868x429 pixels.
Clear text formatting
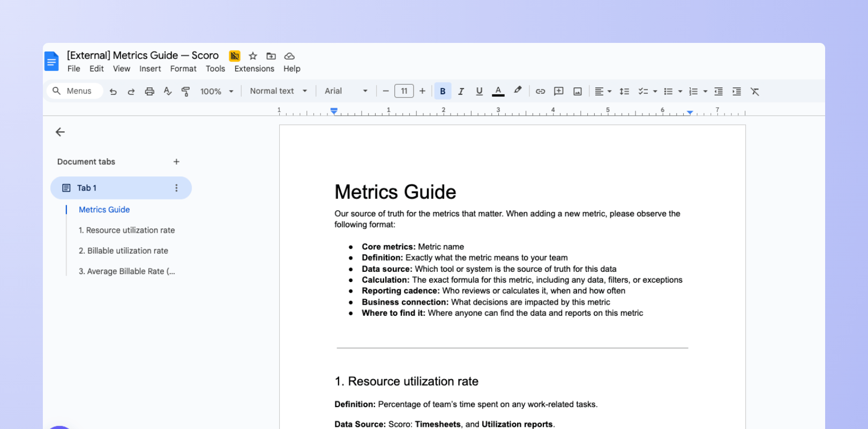click(755, 91)
